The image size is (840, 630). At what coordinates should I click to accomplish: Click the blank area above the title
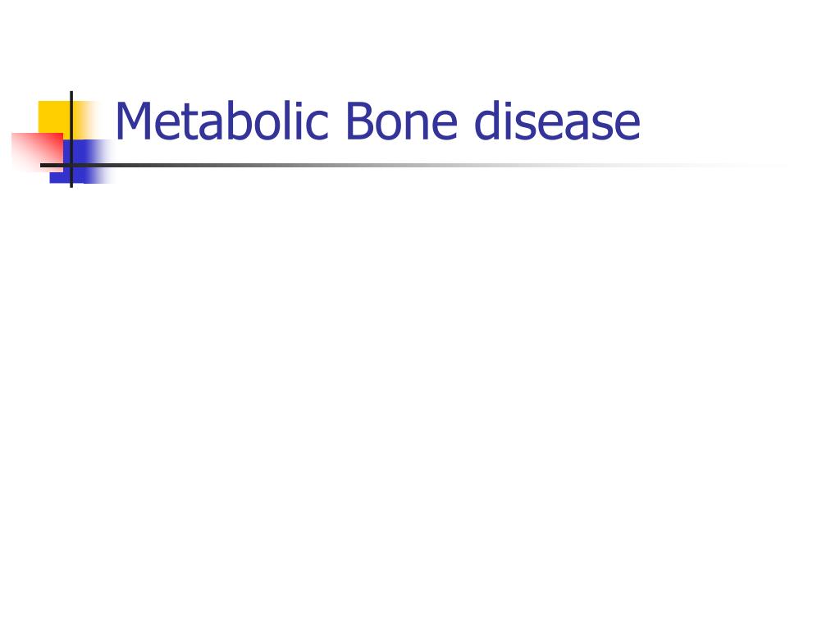coord(420,43)
